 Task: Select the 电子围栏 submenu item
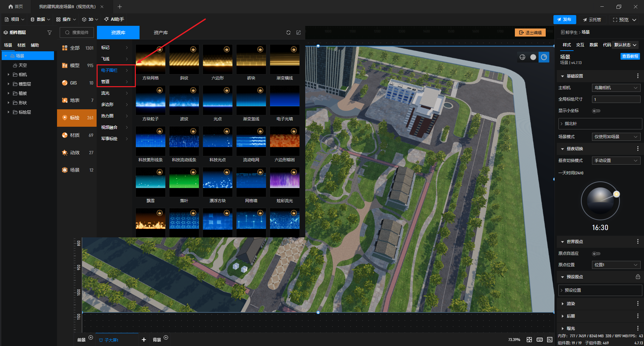[115, 70]
